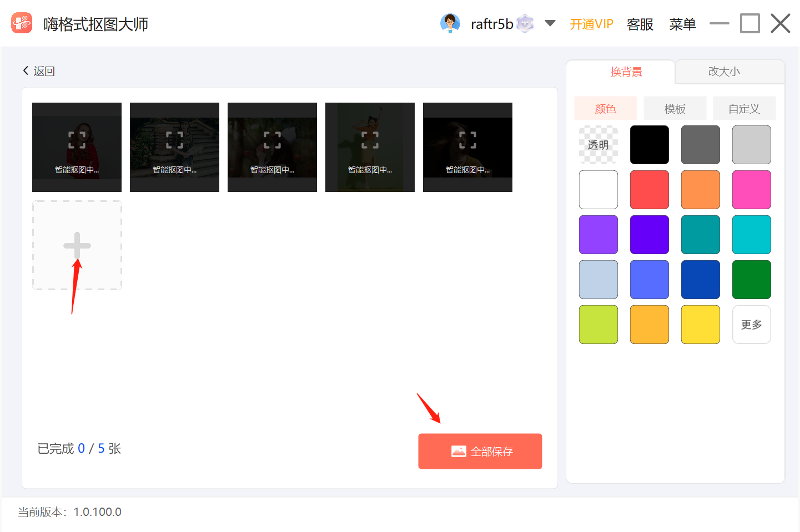Switch to the 换背景 tab
800x532 pixels.
click(x=626, y=72)
